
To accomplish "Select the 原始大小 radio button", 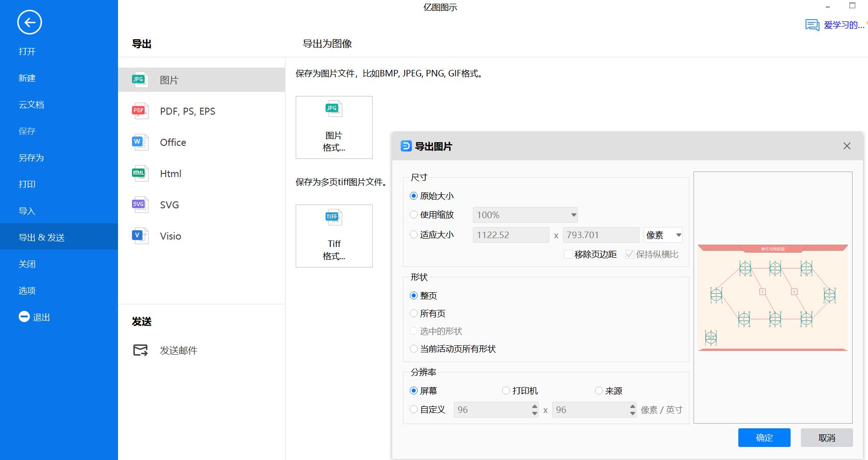I will (x=413, y=196).
